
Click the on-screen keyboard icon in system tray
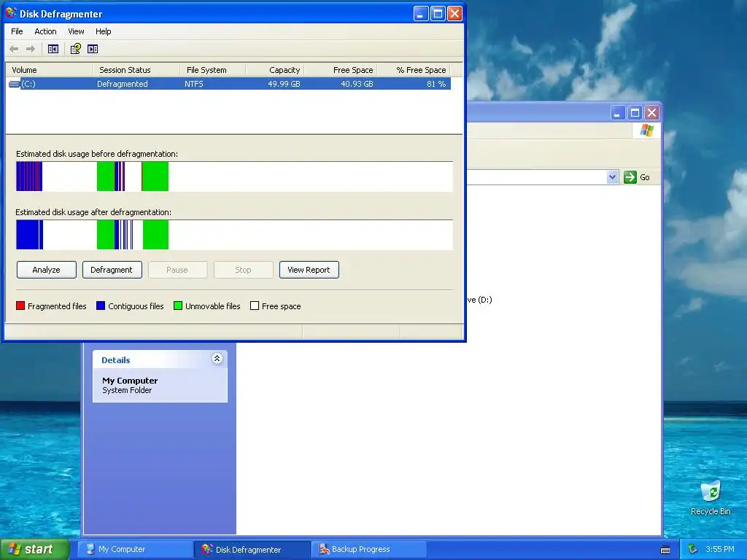point(665,550)
